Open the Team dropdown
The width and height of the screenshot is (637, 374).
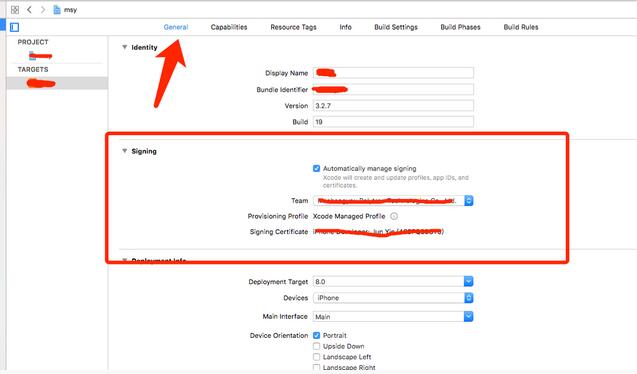393,201
